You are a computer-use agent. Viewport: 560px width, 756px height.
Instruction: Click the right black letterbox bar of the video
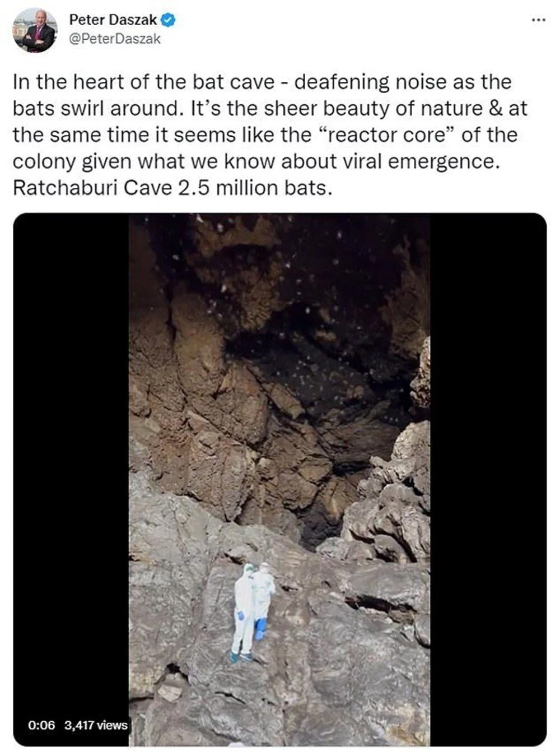pos(488,479)
